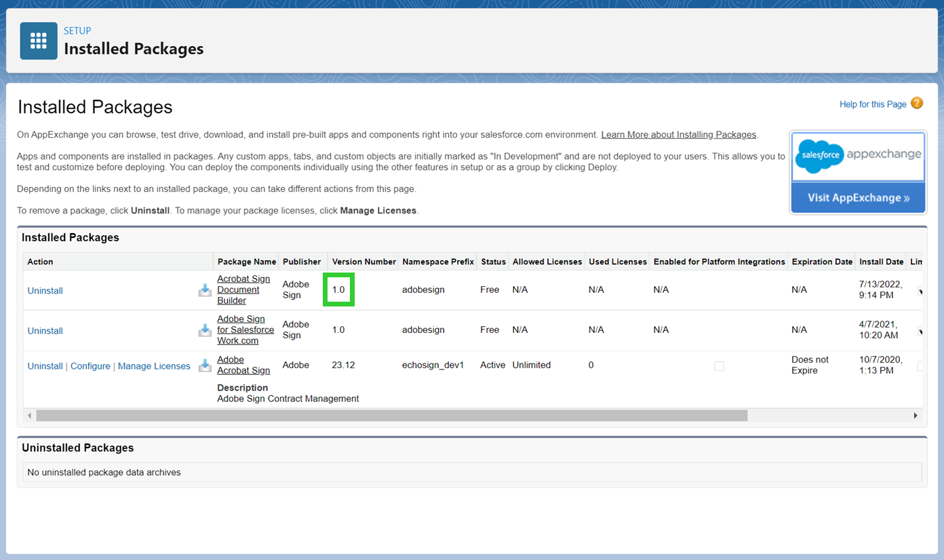Viewport: 944px width, 560px height.
Task: Uninstall Adobe Sign for Salesforce Work.com
Action: pos(45,330)
